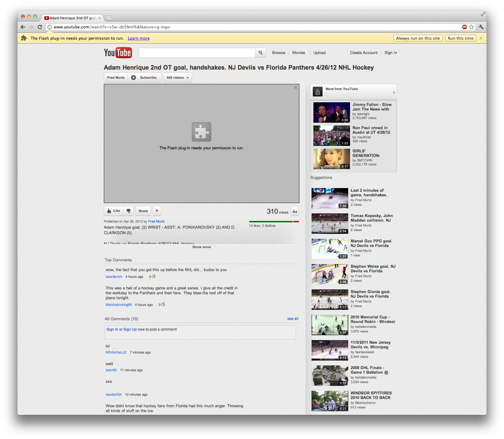Screen dimensions: 504x439
Task: Open the Movies section
Action: (x=298, y=53)
